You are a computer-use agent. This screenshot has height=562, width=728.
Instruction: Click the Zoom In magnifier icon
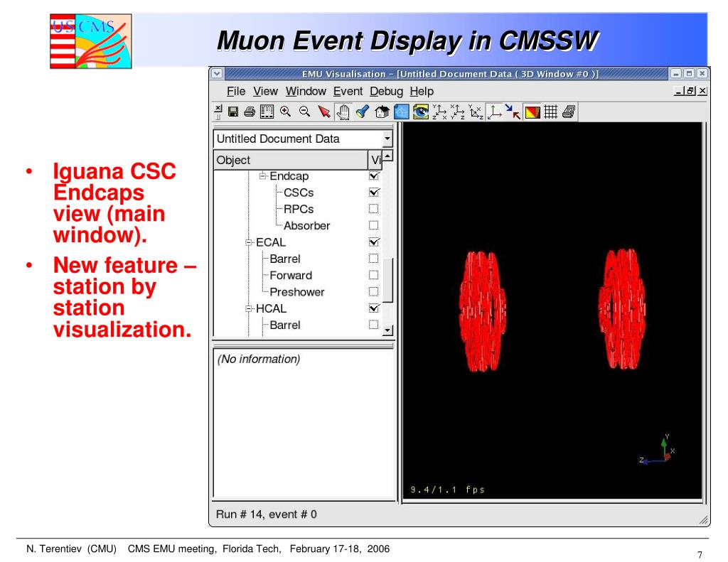285,112
